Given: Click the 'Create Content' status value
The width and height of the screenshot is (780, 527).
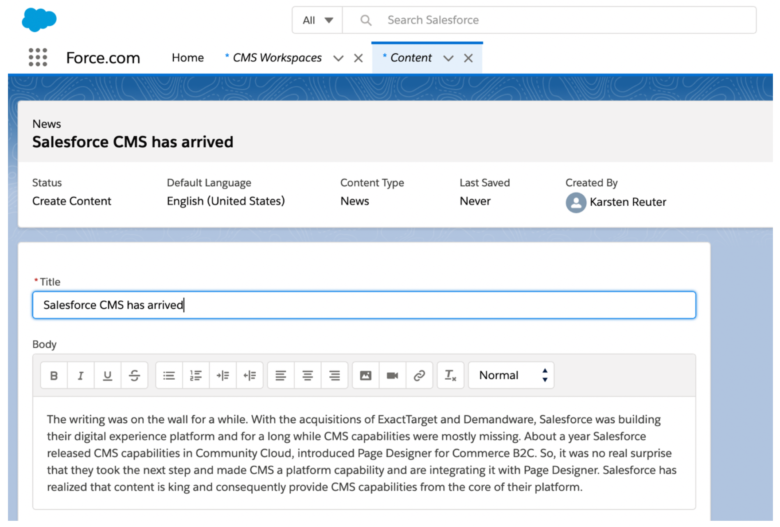Looking at the screenshot, I should [72, 201].
